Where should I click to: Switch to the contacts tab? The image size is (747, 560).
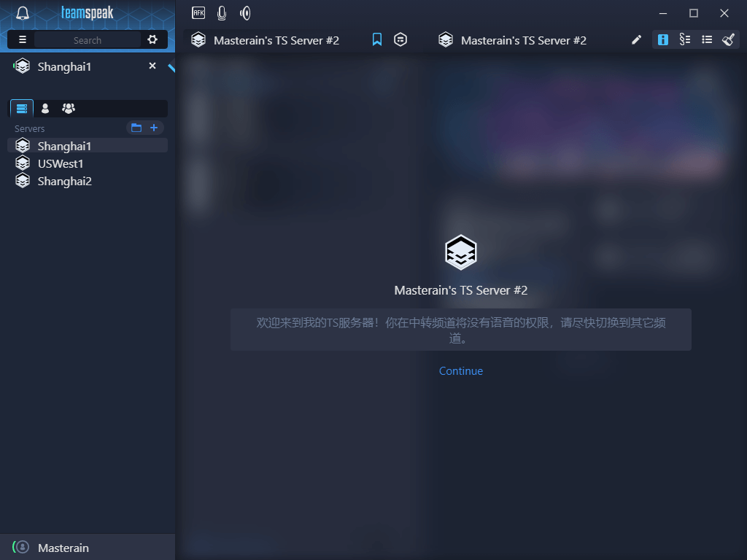(45, 109)
